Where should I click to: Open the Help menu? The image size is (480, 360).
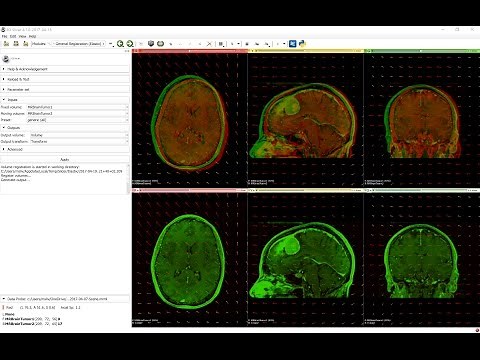[32, 36]
